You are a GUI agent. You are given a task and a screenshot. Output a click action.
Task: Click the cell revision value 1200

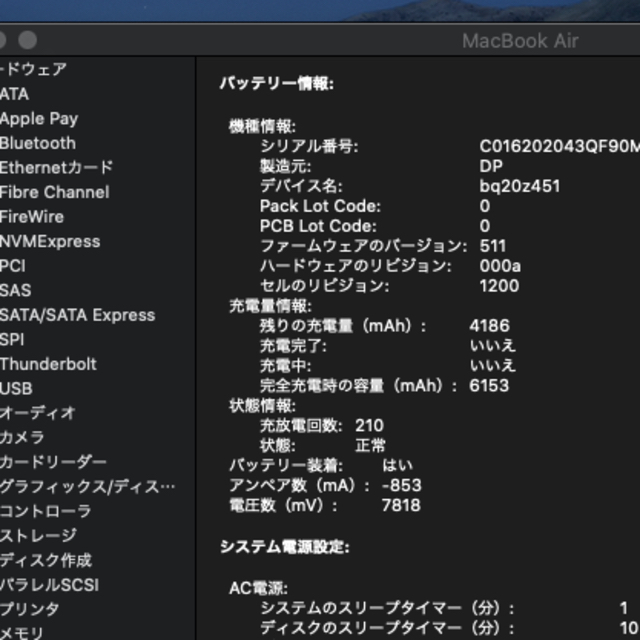click(x=499, y=286)
